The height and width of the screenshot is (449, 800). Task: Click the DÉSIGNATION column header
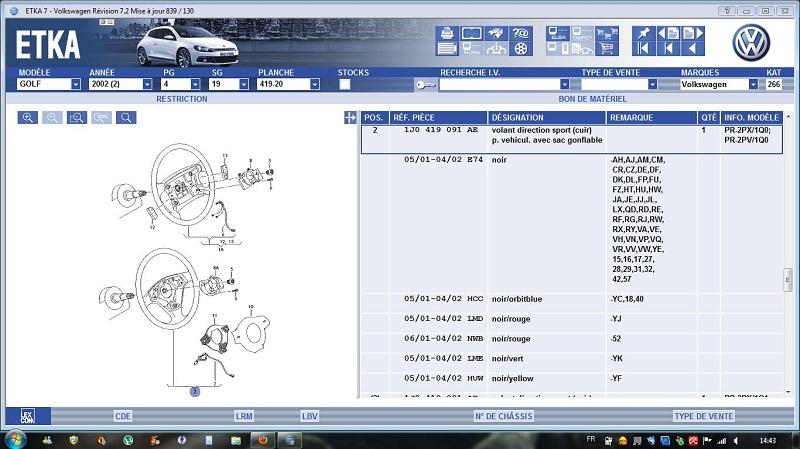tap(546, 117)
